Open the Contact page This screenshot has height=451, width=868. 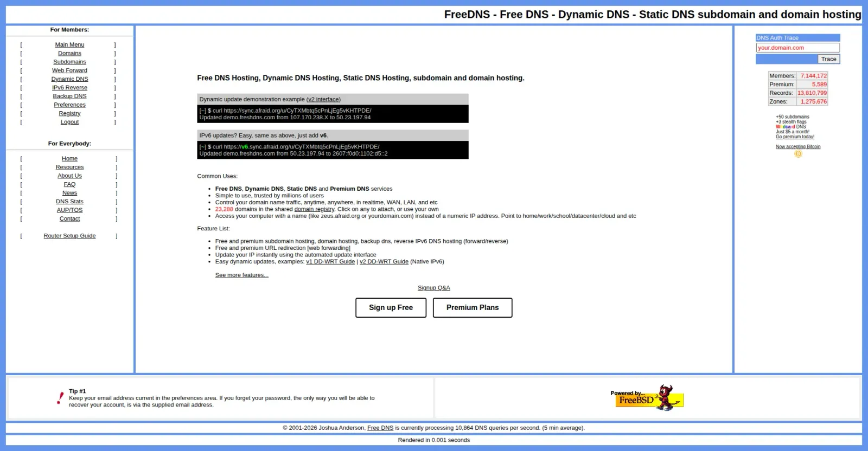click(69, 219)
